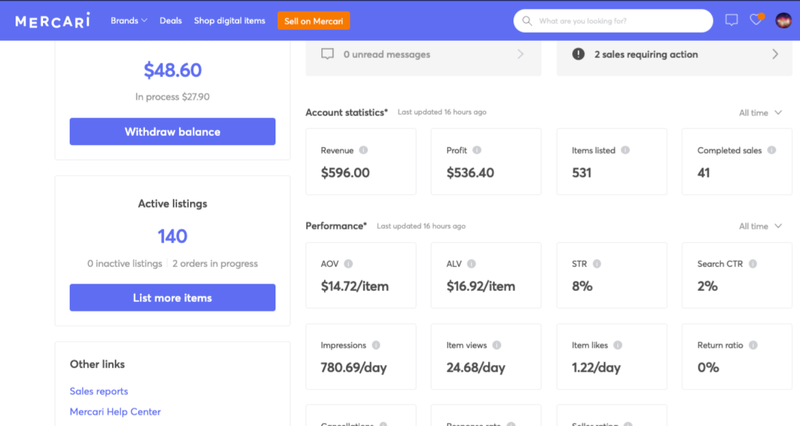Focus the 'What are you looking for?' search field
The height and width of the screenshot is (426, 800).
click(613, 21)
